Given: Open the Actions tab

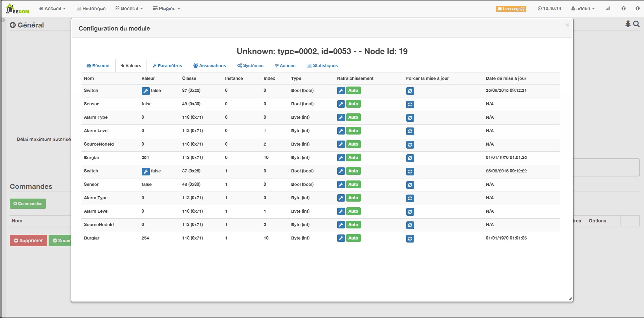Looking at the screenshot, I should [285, 65].
